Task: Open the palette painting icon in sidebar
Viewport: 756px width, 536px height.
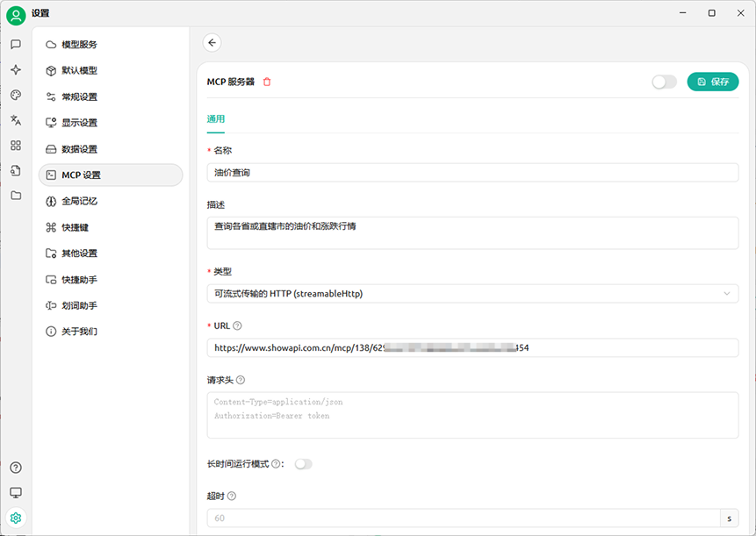Action: click(x=16, y=95)
